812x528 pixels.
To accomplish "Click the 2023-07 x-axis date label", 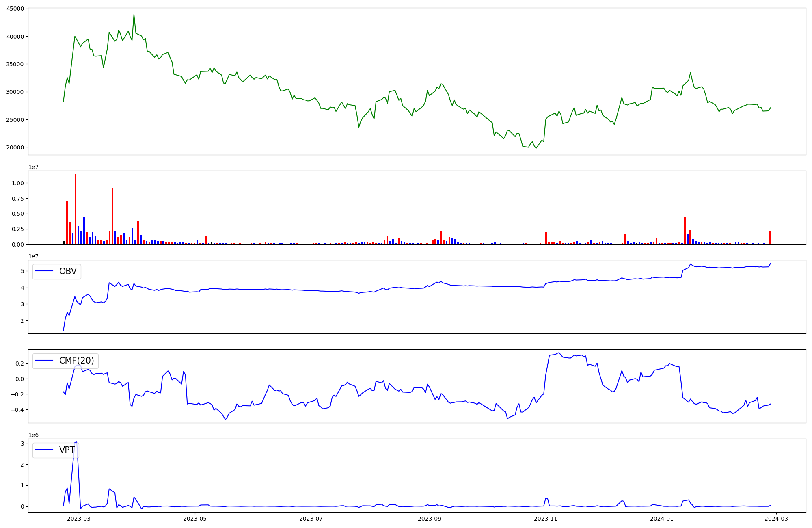I will point(311,519).
